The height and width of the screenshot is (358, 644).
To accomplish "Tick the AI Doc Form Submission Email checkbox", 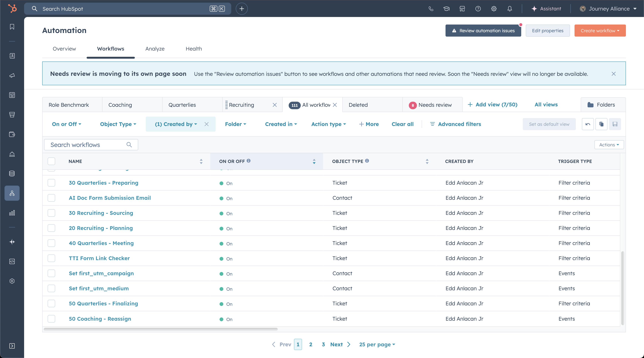I will tap(51, 198).
